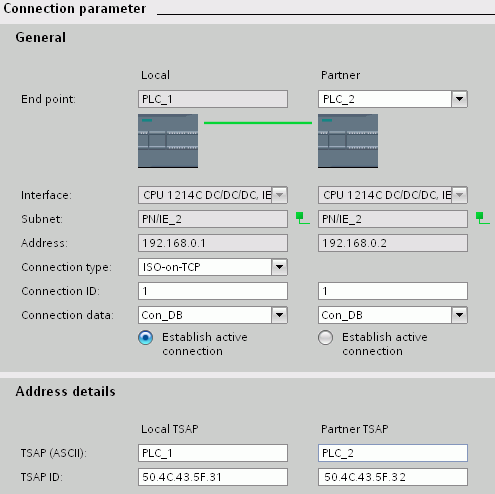The height and width of the screenshot is (494, 495).
Task: Open the local Interface CPU 1214C dropdown
Action: [279, 195]
